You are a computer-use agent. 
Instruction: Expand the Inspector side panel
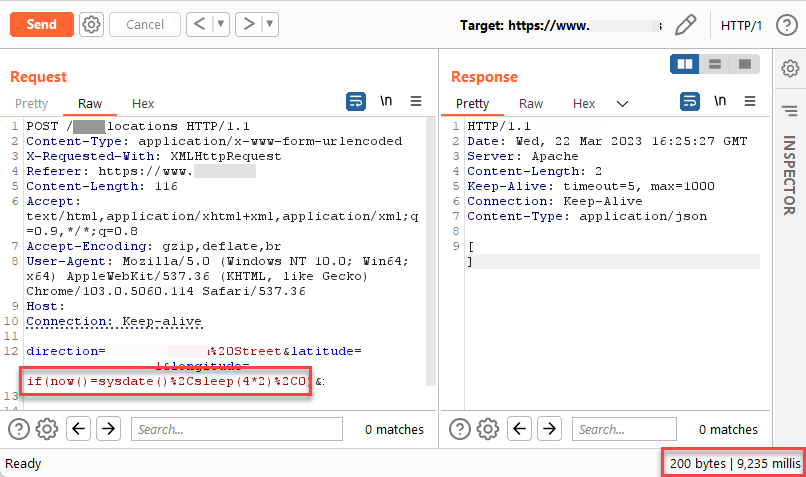tap(789, 175)
